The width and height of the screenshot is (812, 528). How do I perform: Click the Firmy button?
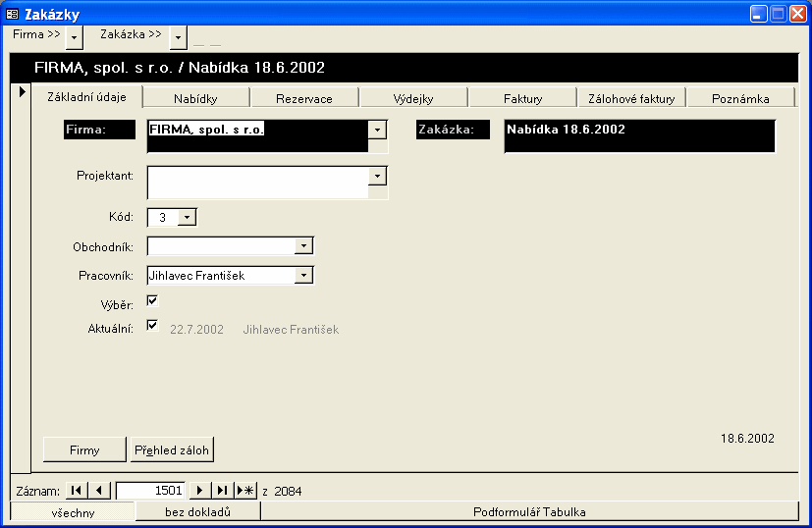[84, 450]
